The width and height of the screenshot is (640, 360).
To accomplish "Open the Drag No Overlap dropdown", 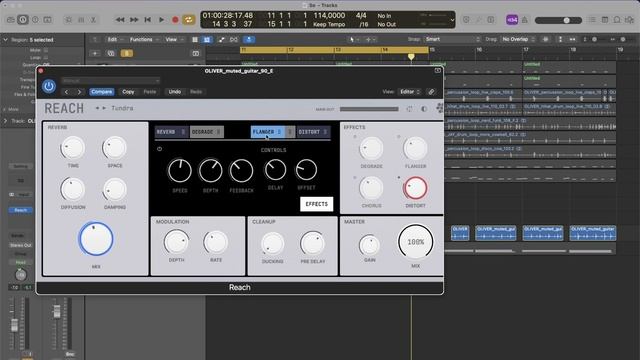I will (518, 39).
